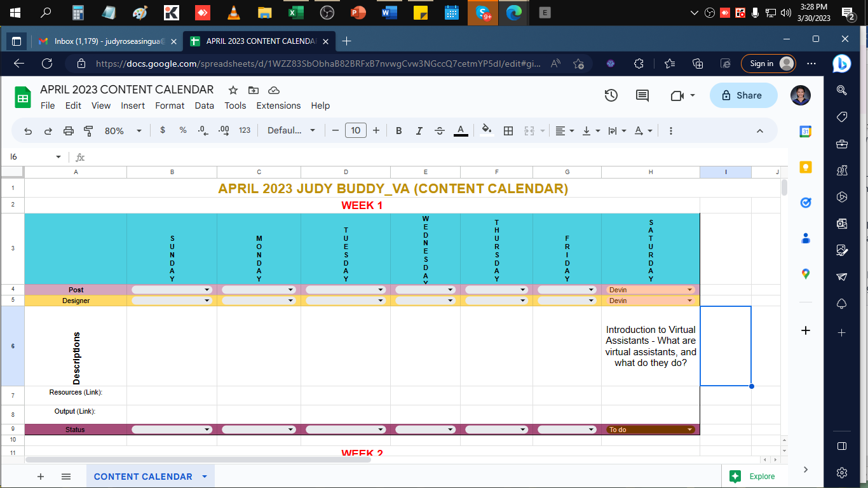868x488 pixels.
Task: Open the more formats 123 menu
Action: (245, 130)
